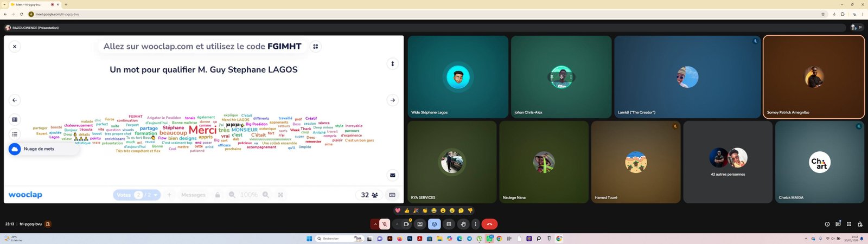Open the meeting details info icon

[x=827, y=224]
